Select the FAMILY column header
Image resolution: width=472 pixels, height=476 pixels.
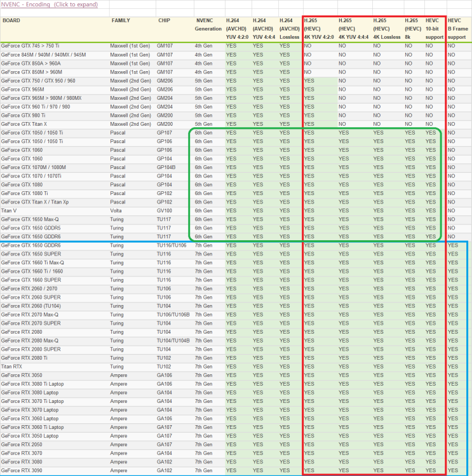click(121, 20)
